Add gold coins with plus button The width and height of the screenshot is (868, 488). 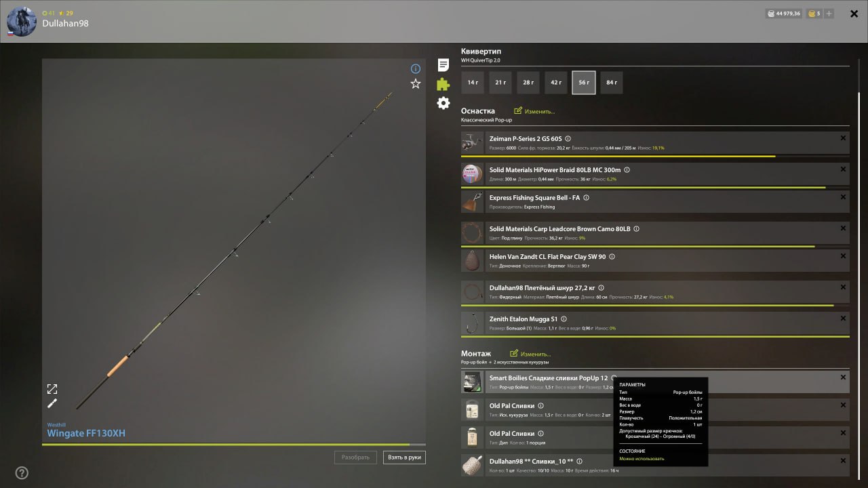pos(829,14)
